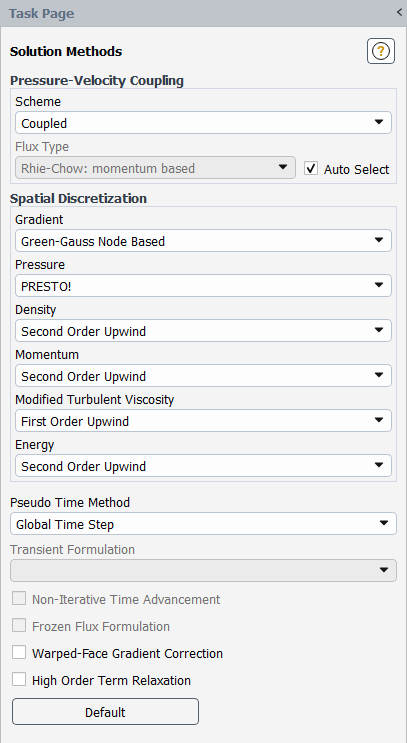Screen dimensions: 407x743
Task: Collapse the Task Page panel arrow
Action: (399, 13)
